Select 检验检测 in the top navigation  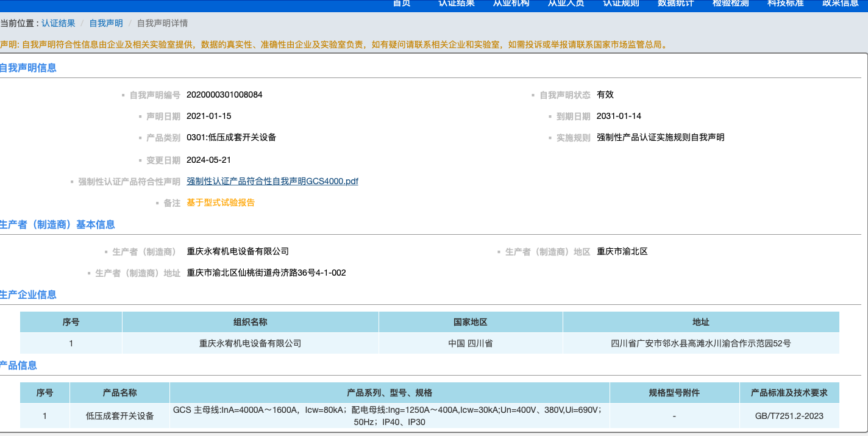pos(731,4)
